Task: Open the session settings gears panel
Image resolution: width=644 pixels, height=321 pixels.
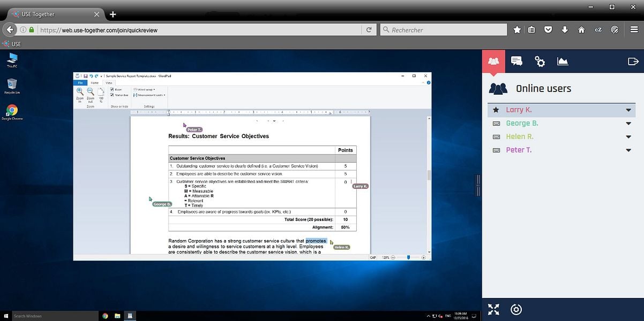Action: (540, 61)
